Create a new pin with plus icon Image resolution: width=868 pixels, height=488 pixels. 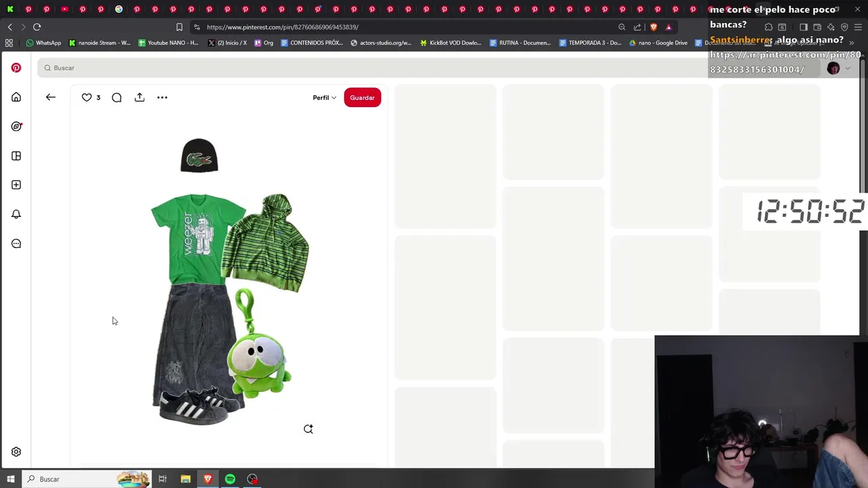click(16, 185)
